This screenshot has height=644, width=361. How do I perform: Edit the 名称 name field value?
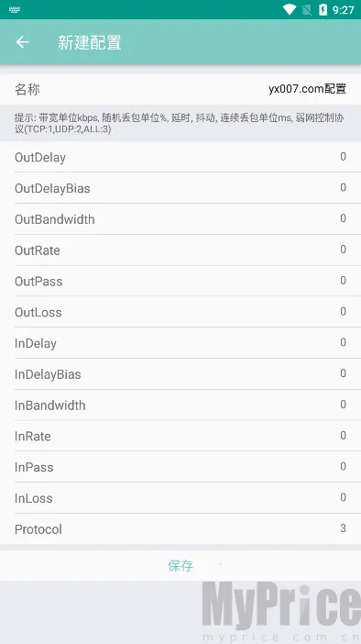307,89
